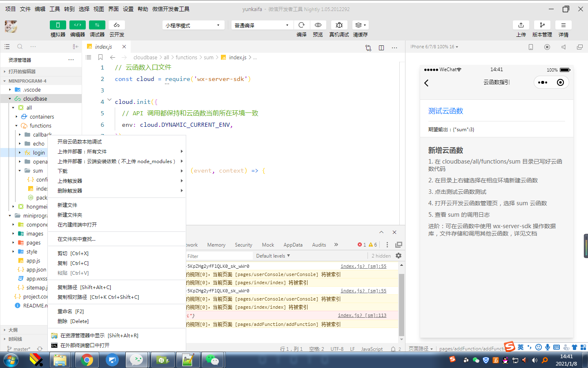The height and width of the screenshot is (368, 588).
Task: Close the debugger panel with X
Action: point(394,232)
